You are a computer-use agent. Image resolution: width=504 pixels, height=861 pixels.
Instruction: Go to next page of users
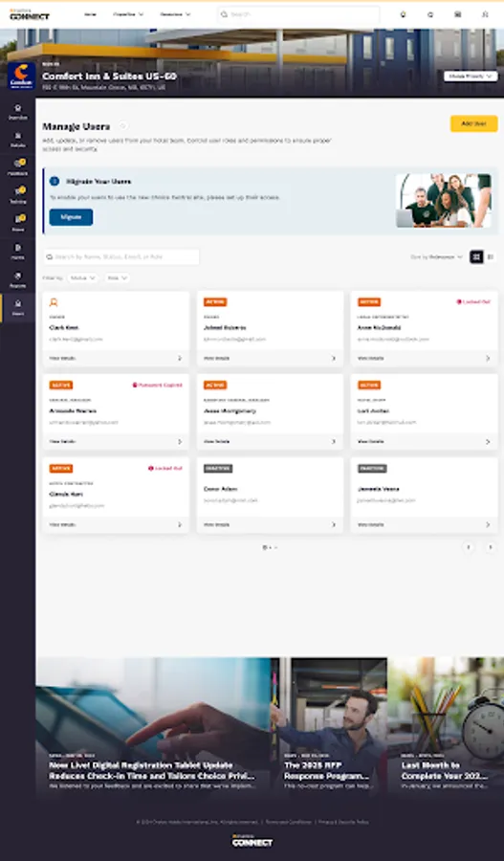491,547
